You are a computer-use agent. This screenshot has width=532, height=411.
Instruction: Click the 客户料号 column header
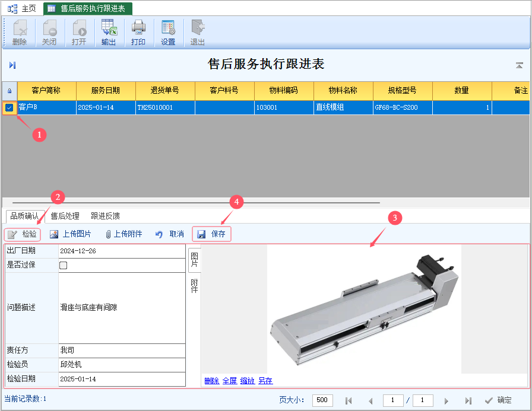pos(224,91)
